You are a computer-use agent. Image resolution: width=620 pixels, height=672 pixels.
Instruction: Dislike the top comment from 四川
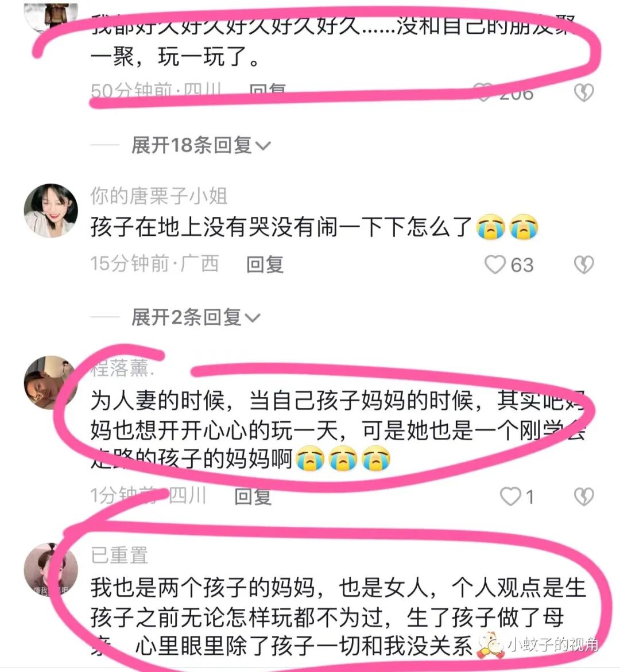pos(584,92)
